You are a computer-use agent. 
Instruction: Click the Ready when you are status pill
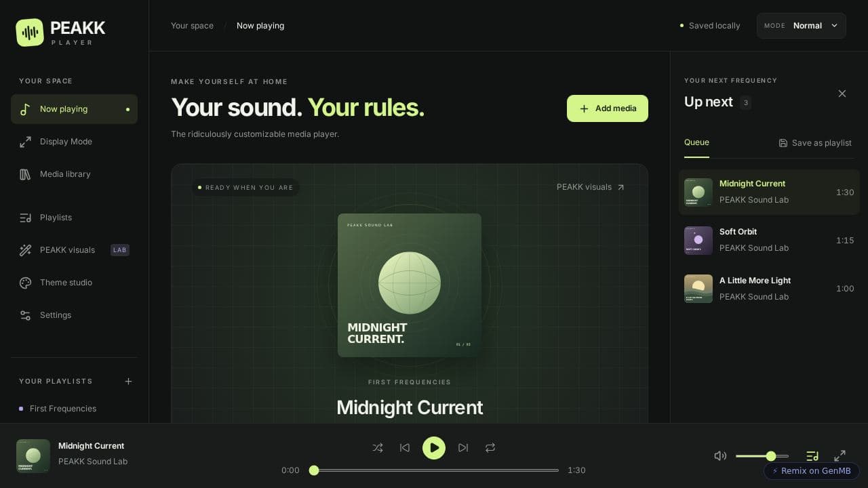[x=245, y=188]
